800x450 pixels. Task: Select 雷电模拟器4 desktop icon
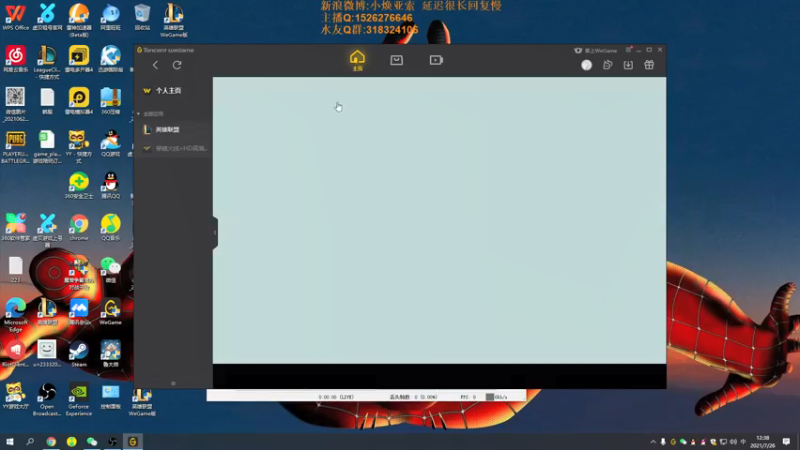pos(79,101)
